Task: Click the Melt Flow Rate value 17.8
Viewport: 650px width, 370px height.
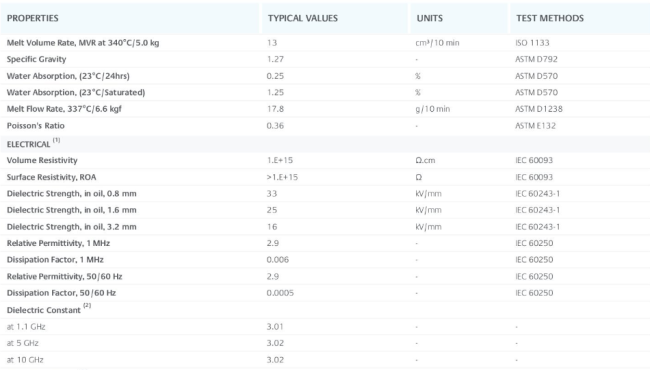Action: (275, 109)
